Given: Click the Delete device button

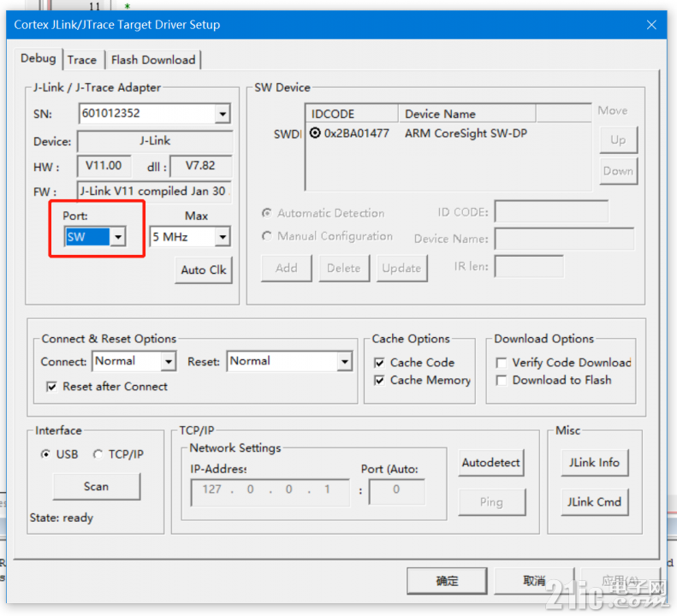Looking at the screenshot, I should [344, 268].
